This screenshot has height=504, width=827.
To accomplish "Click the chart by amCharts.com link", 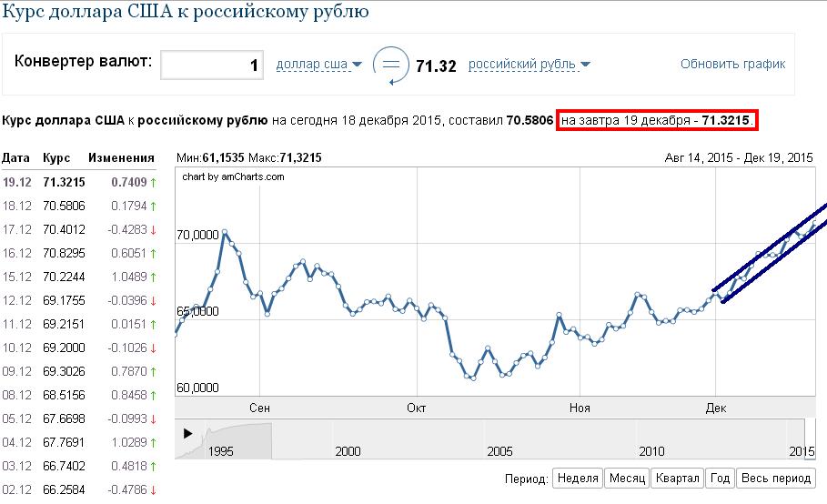I will point(233,177).
